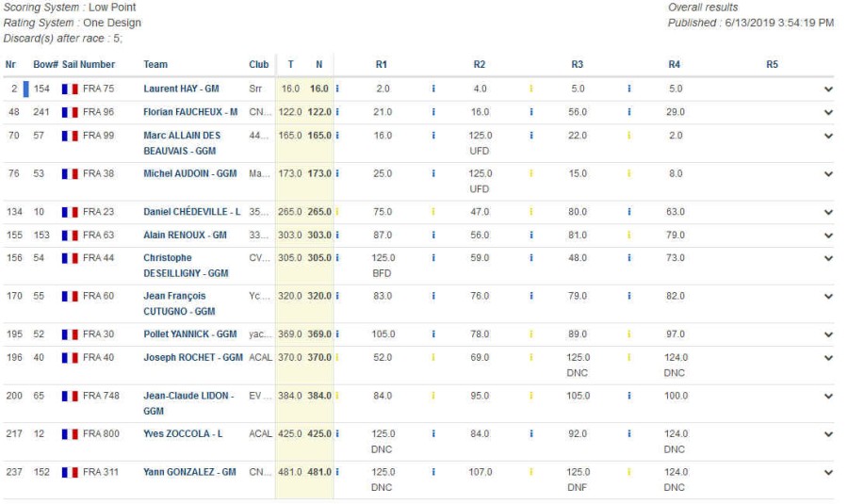Click info icon after Marc ALLAIN's R2 UFD score
Image resolution: width=848 pixels, height=504 pixels.
tap(531, 136)
